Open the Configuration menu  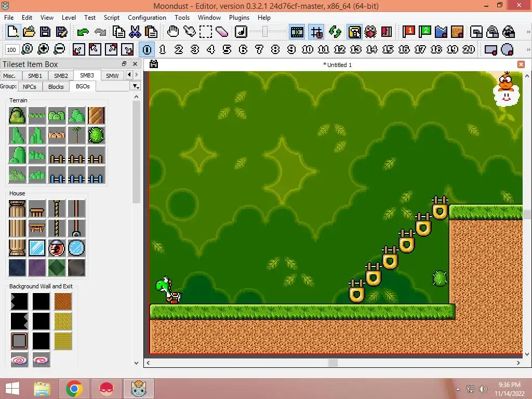pyautogui.click(x=147, y=18)
